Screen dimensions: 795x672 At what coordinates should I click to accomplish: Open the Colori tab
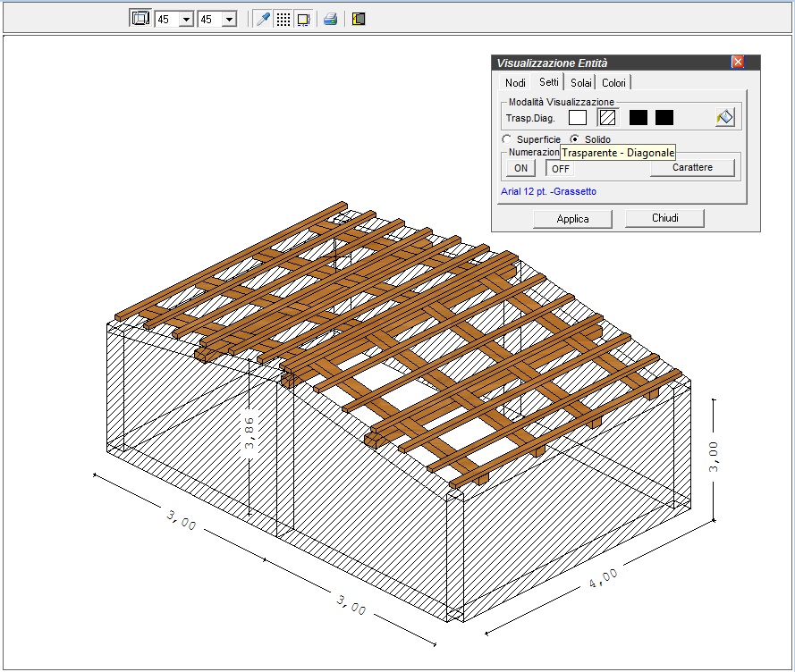[613, 82]
